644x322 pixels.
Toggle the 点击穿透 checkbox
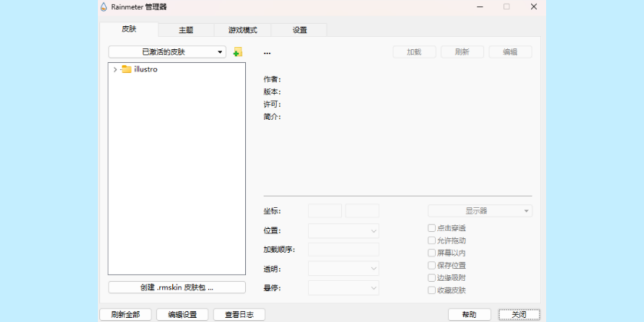click(431, 228)
